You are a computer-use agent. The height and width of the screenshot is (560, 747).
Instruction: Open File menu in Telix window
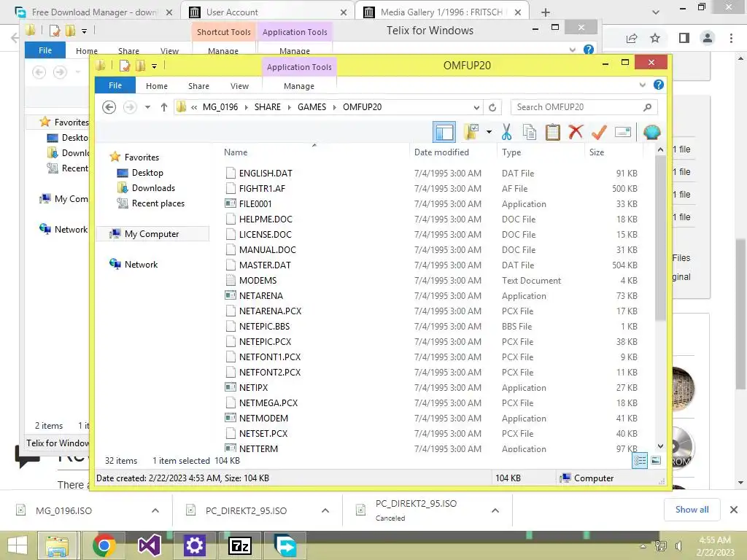click(x=45, y=50)
